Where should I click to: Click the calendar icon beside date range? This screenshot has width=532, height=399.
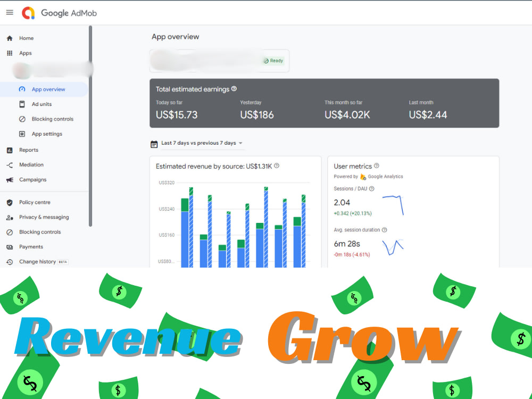click(154, 144)
